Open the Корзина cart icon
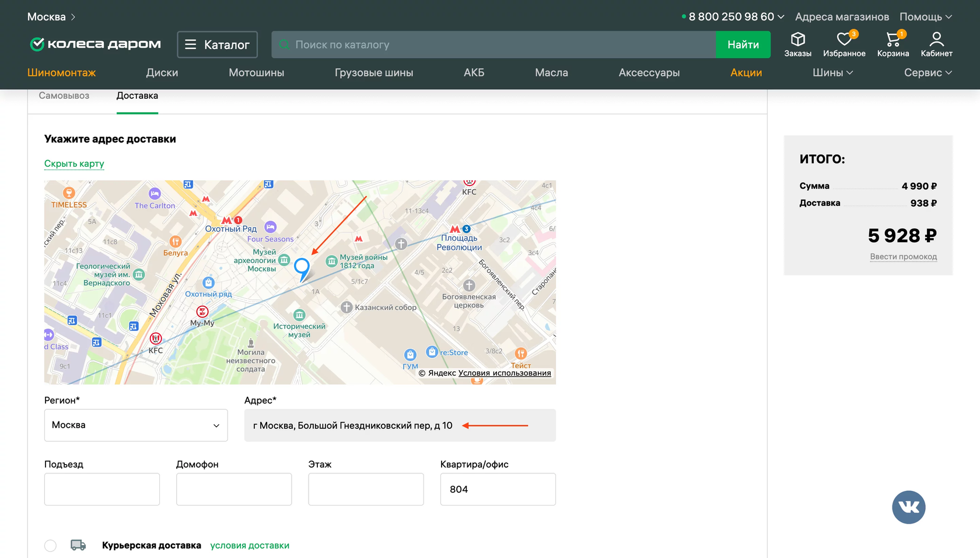Screen dimensions: 980x558 (x=893, y=44)
